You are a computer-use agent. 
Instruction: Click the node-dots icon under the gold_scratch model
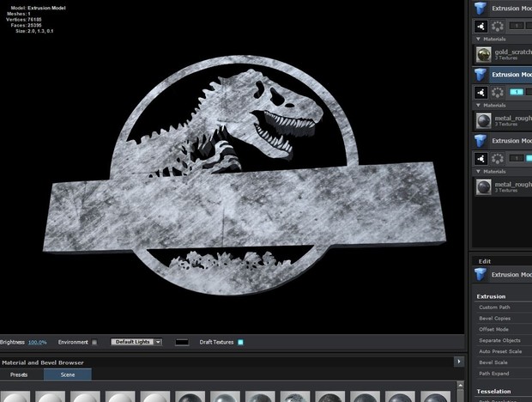click(x=481, y=26)
